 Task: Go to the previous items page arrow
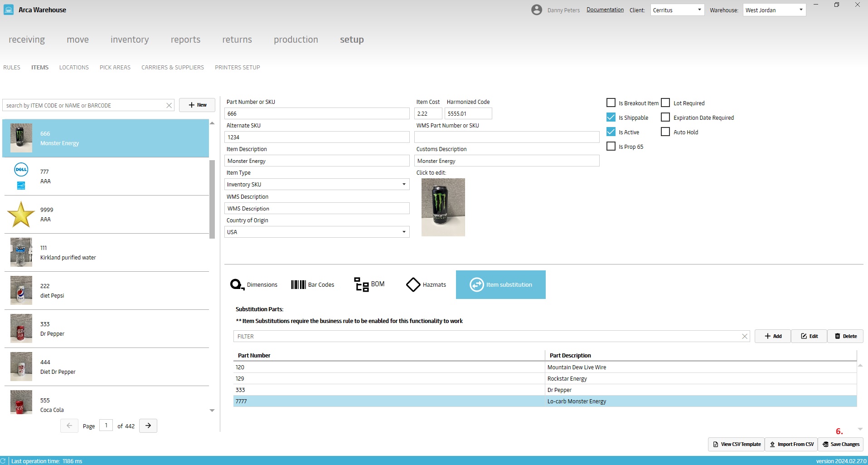(69, 426)
